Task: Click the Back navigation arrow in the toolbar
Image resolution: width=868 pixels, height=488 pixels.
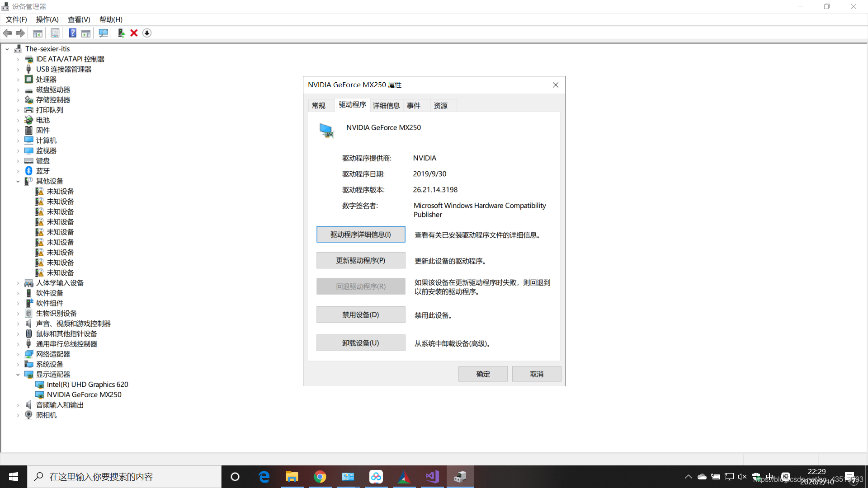Action: point(7,33)
